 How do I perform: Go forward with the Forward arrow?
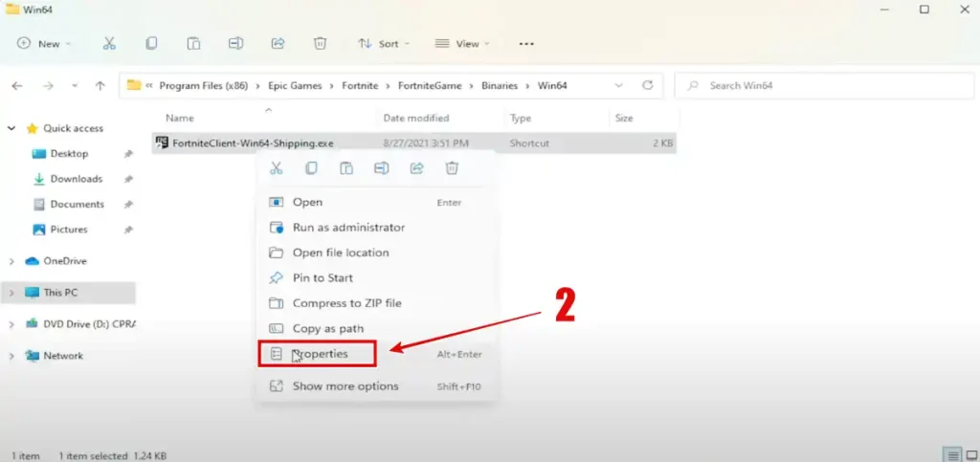coord(48,85)
